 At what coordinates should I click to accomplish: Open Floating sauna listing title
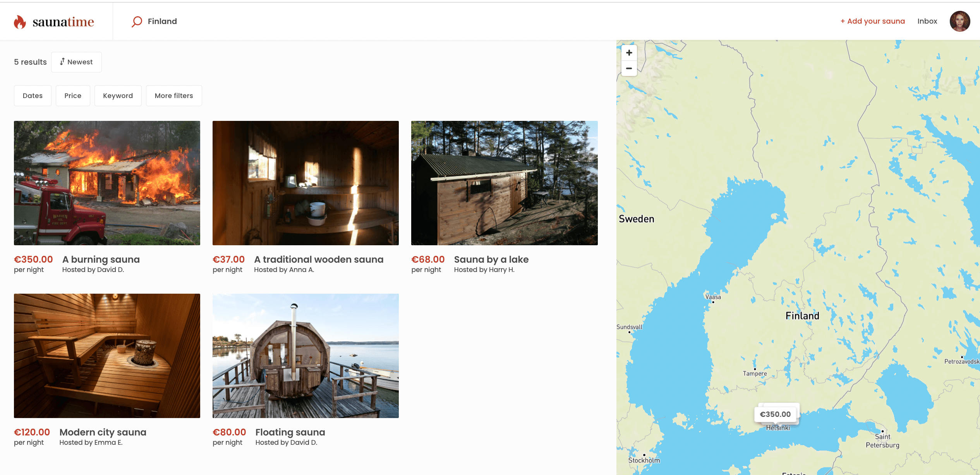click(290, 432)
